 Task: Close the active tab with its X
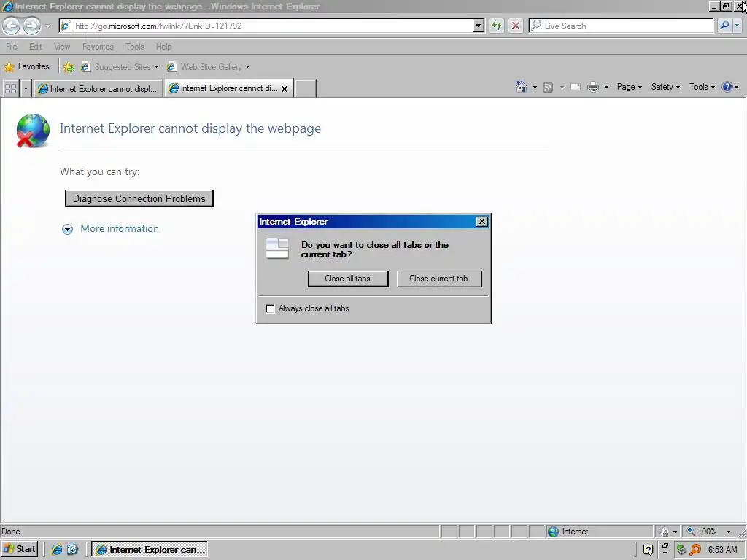pyautogui.click(x=285, y=88)
